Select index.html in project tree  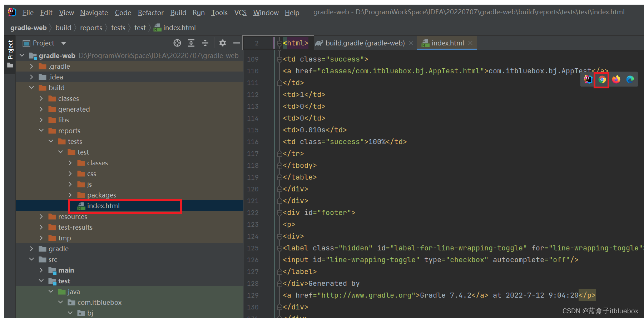pyautogui.click(x=129, y=206)
